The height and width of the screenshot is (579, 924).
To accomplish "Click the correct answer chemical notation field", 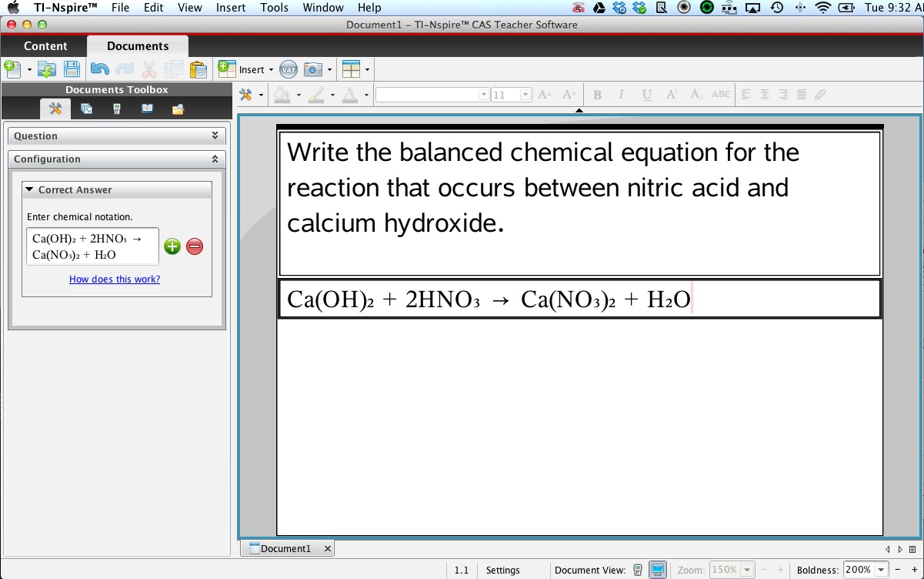I will [x=92, y=246].
